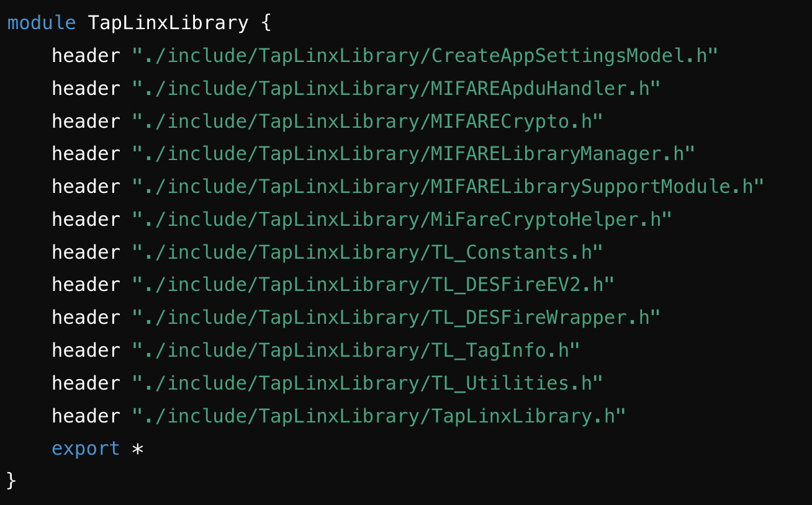Click the MIFARELibrarySupportModule.h header path

448,187
